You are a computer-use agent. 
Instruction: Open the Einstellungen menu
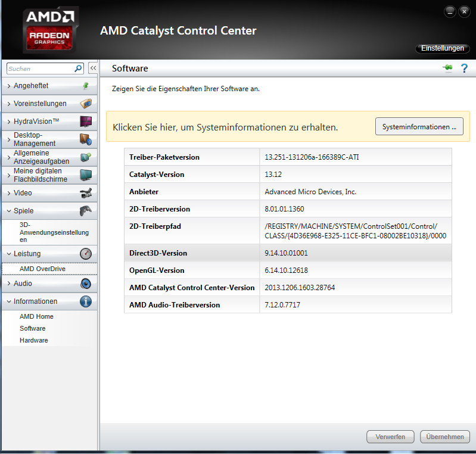pos(442,48)
